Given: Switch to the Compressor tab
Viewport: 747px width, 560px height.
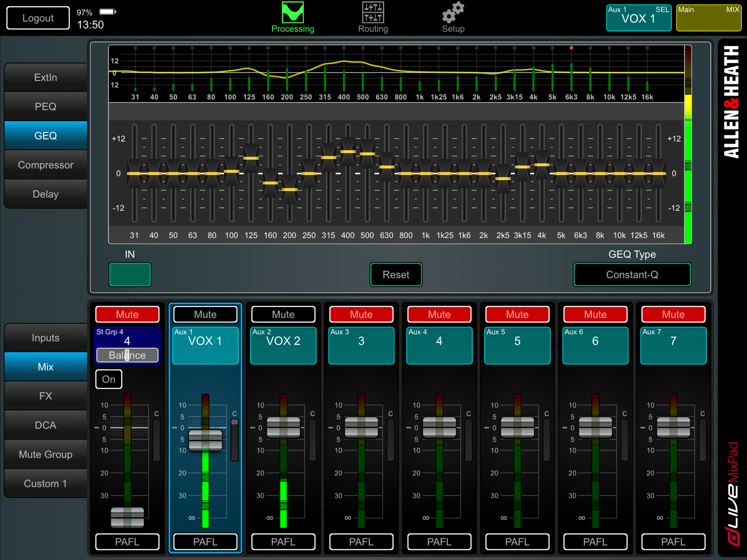Looking at the screenshot, I should [x=46, y=165].
